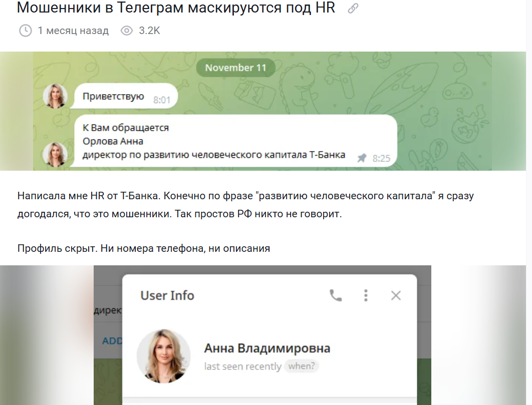Image resolution: width=532 pixels, height=405 pixels.
Task: Click the "1 месяц назад" timestamp text
Action: point(73,31)
